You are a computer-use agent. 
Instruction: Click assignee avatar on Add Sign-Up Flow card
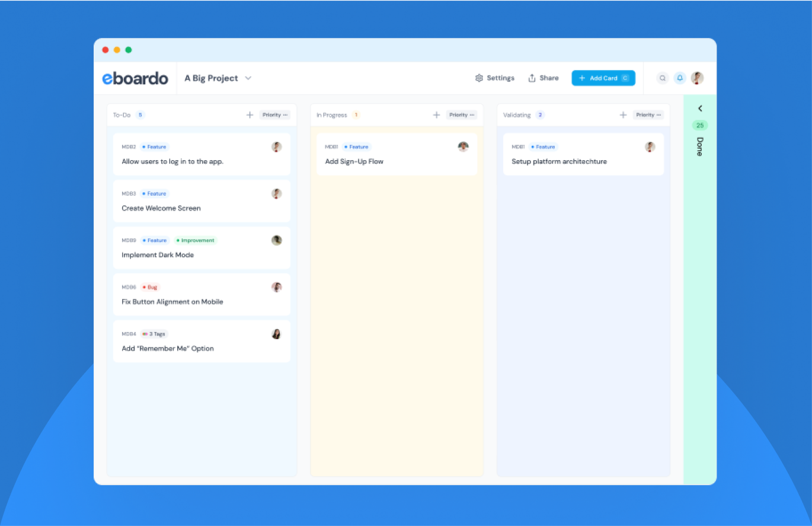[463, 146]
